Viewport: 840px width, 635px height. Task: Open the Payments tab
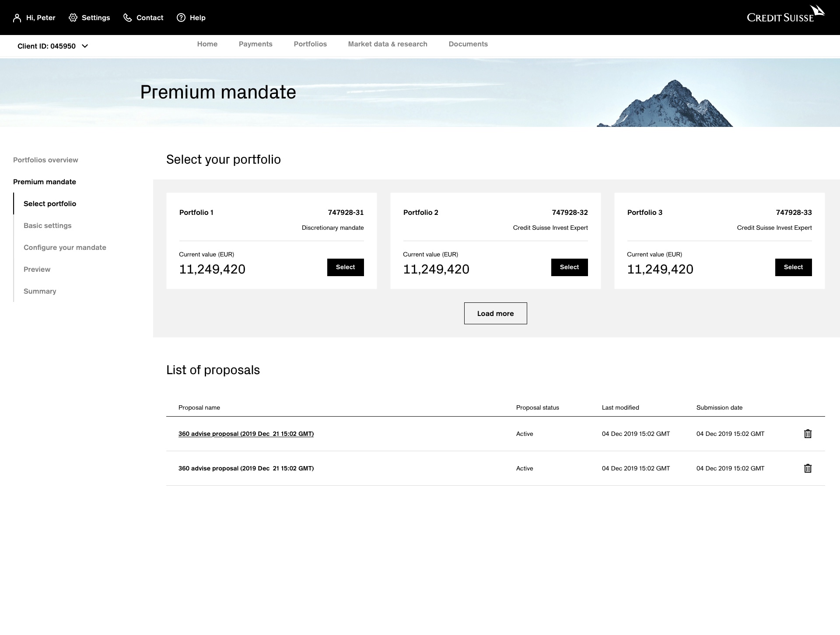coord(255,44)
